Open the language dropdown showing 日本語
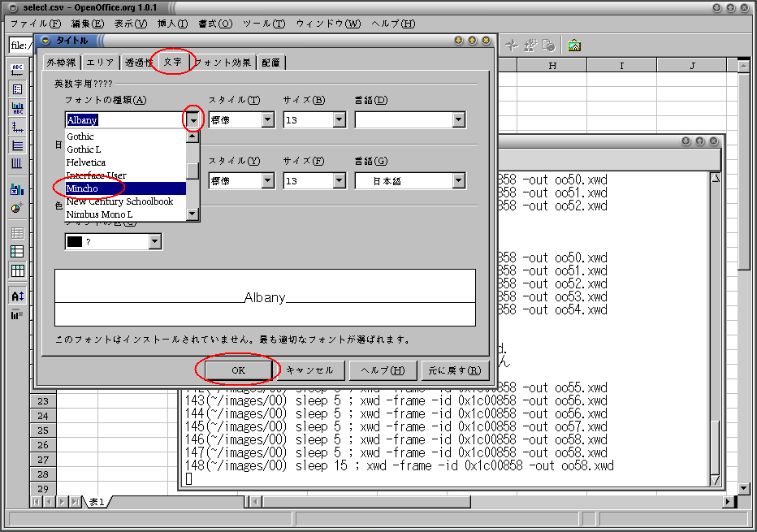 point(459,181)
